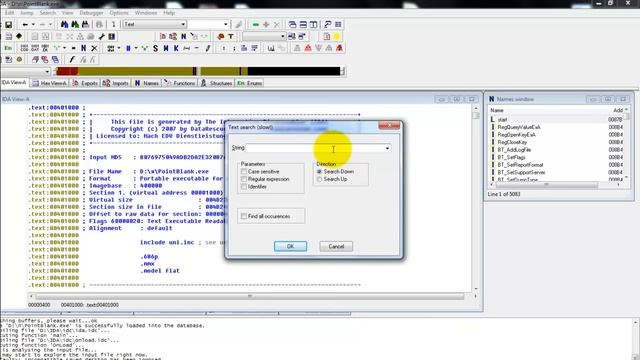Image resolution: width=640 pixels, height=360 pixels.
Task: Click Cancel in Text search dialog
Action: (336, 246)
